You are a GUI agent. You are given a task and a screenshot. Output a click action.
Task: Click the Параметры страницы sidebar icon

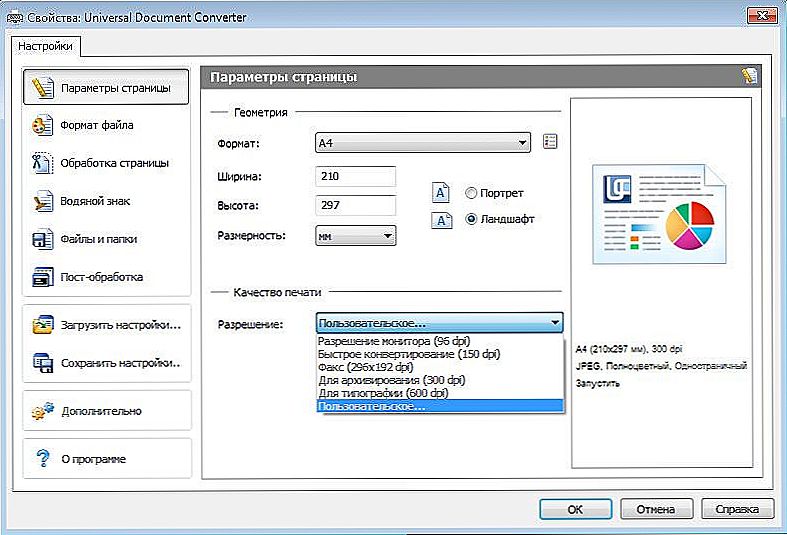coord(42,88)
